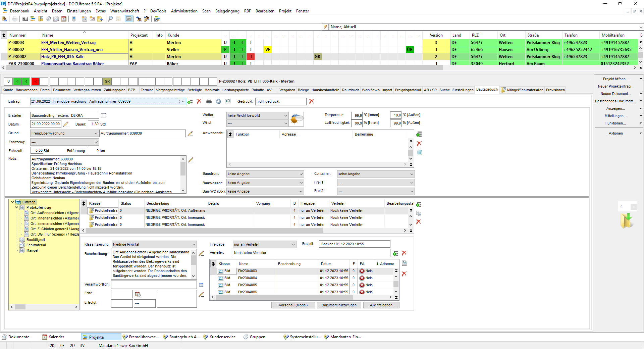Click the mobile phone toolbar icon
The image size is (644, 349).
(x=74, y=19)
